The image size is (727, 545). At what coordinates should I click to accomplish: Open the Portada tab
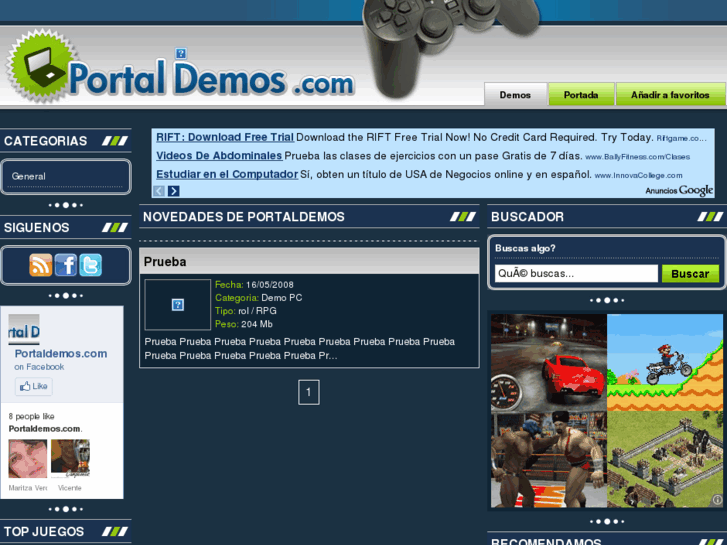point(581,95)
